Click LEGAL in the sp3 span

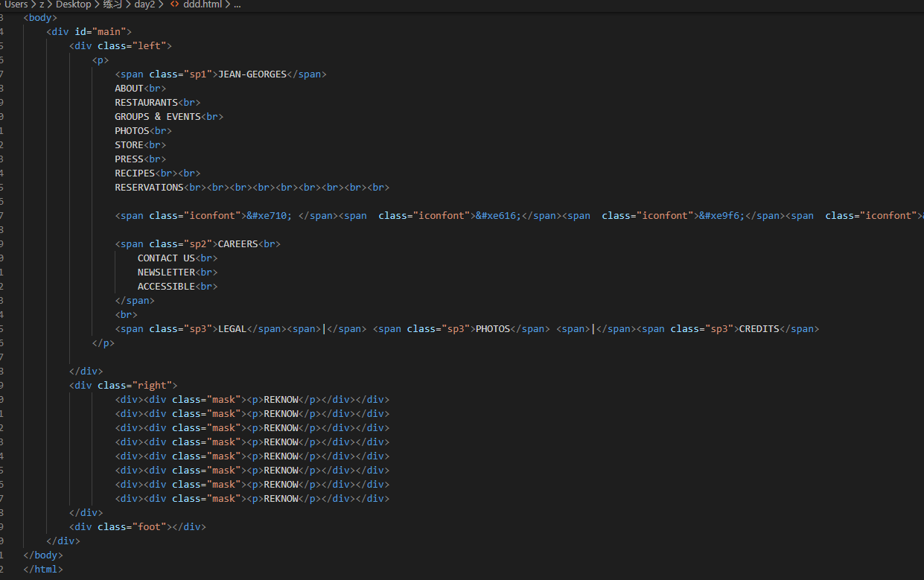coord(232,329)
